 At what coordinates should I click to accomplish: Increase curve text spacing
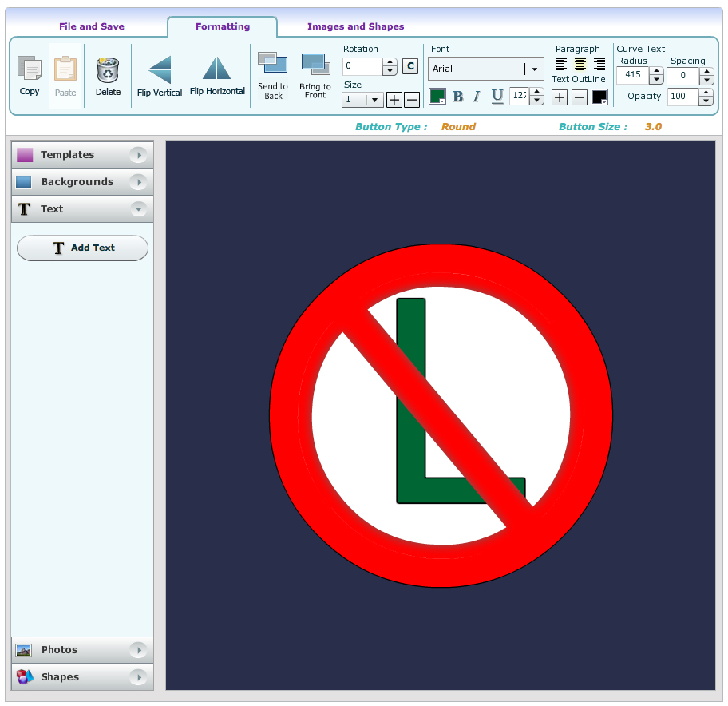click(706, 72)
